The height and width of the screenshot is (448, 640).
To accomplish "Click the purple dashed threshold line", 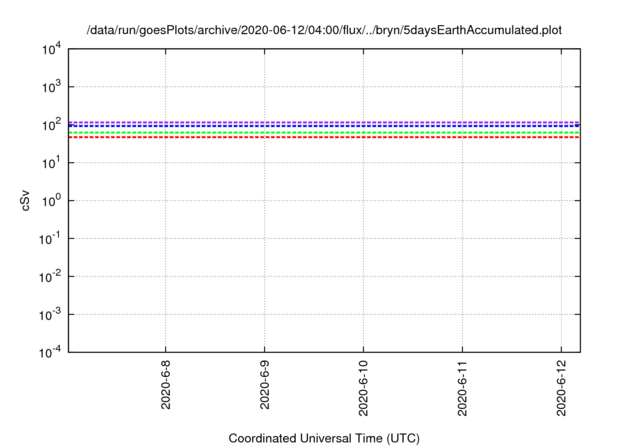I will 324,122.
